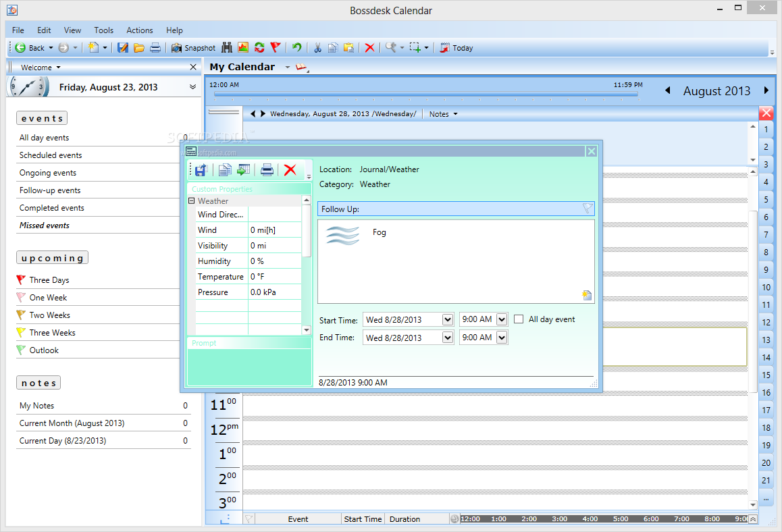Screen dimensions: 782x532
Task: Open the Back history dropdown arrow
Action: tap(51, 48)
